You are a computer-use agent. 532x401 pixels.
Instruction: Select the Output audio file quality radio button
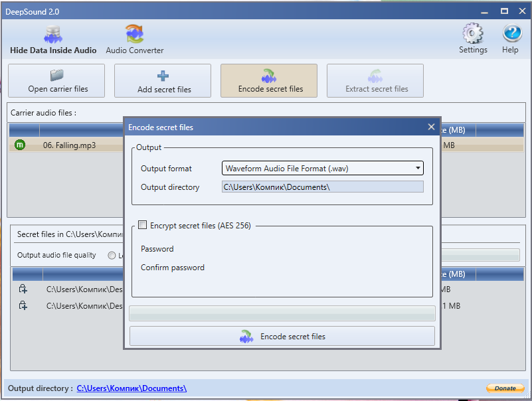(x=112, y=256)
